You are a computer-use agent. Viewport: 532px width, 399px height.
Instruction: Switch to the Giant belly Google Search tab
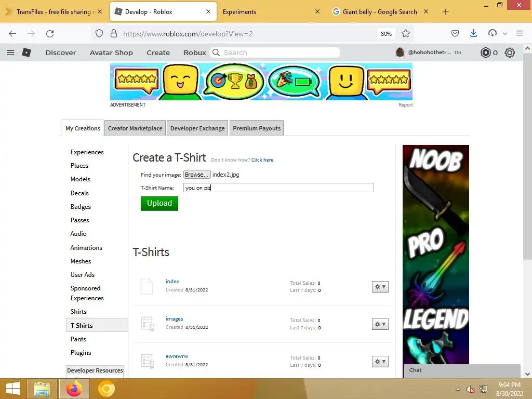click(380, 12)
